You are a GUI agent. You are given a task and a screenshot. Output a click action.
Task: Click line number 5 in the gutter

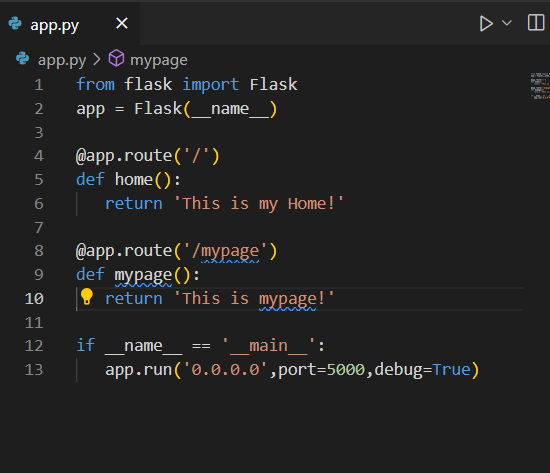(39, 180)
